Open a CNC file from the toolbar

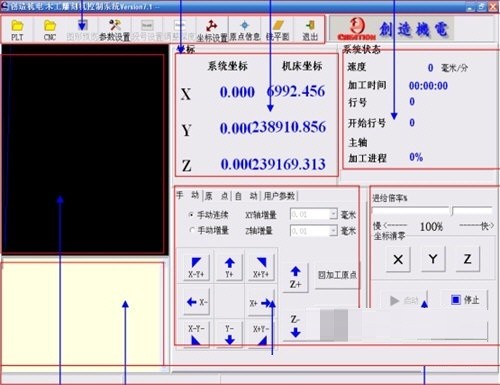(50, 30)
